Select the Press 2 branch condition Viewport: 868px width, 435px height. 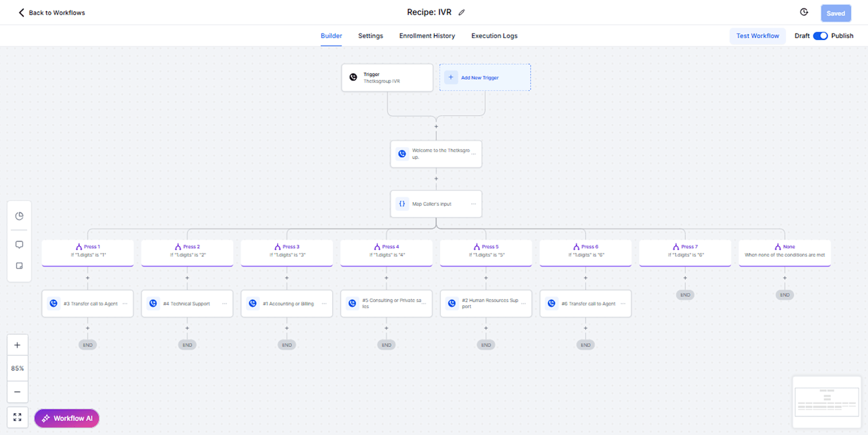coord(187,252)
